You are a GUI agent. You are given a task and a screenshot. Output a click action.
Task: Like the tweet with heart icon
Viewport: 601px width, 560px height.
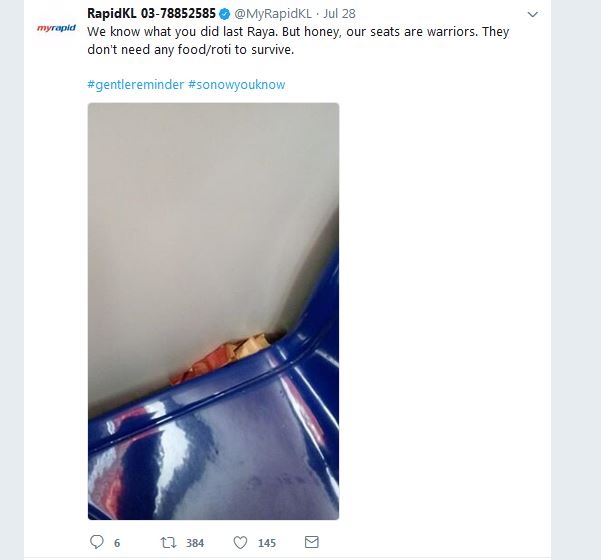(240, 542)
